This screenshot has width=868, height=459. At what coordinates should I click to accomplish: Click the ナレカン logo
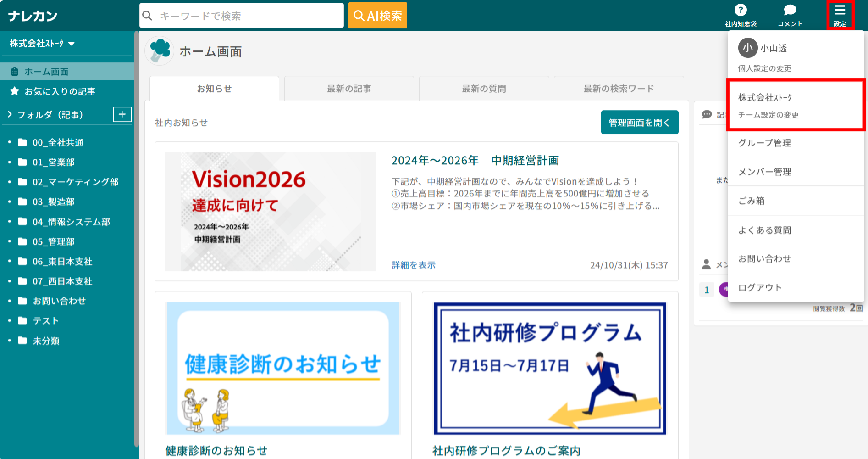tap(32, 15)
